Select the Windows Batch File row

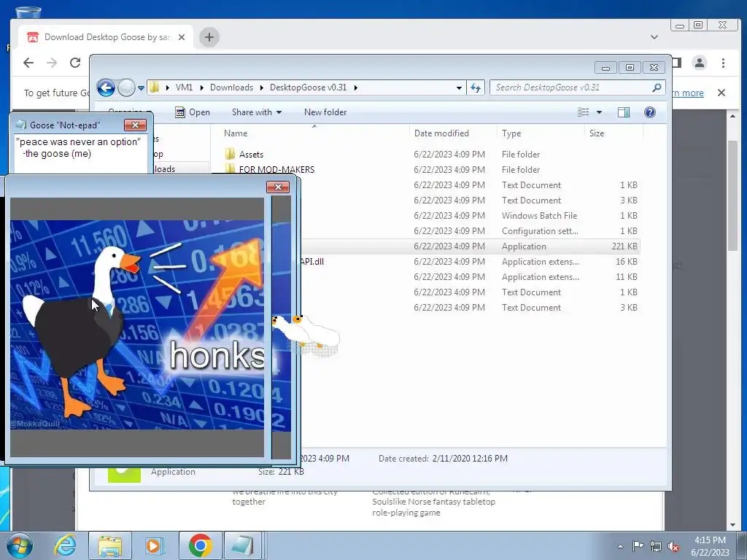(x=469, y=216)
